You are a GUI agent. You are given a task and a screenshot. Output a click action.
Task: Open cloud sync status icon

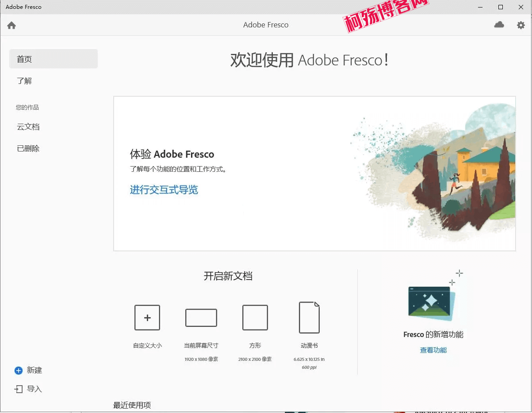tap(499, 25)
